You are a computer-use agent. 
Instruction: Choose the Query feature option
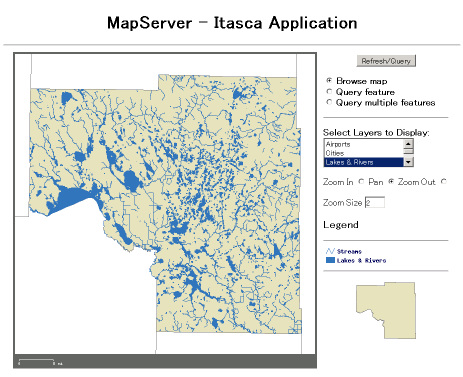pos(329,91)
